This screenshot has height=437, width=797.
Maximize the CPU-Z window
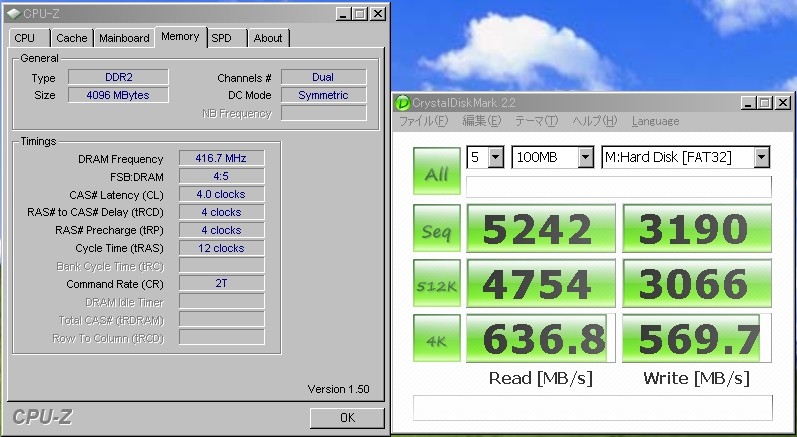click(x=360, y=14)
